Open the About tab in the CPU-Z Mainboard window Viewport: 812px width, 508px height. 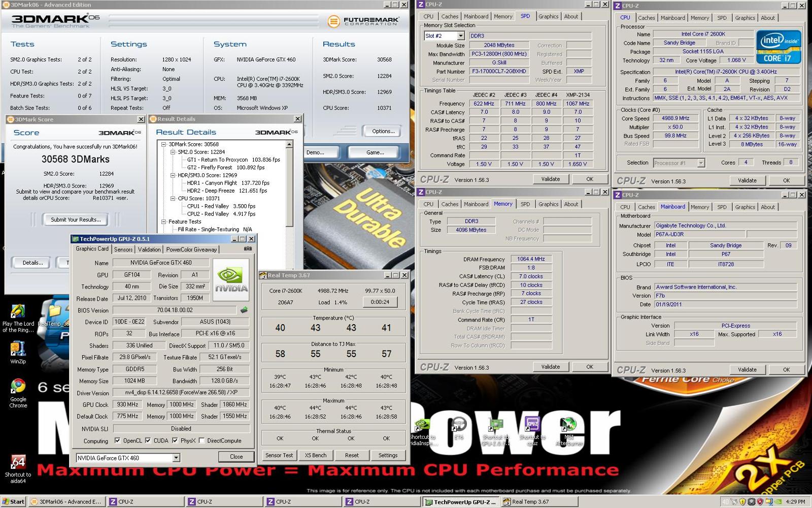(x=768, y=207)
